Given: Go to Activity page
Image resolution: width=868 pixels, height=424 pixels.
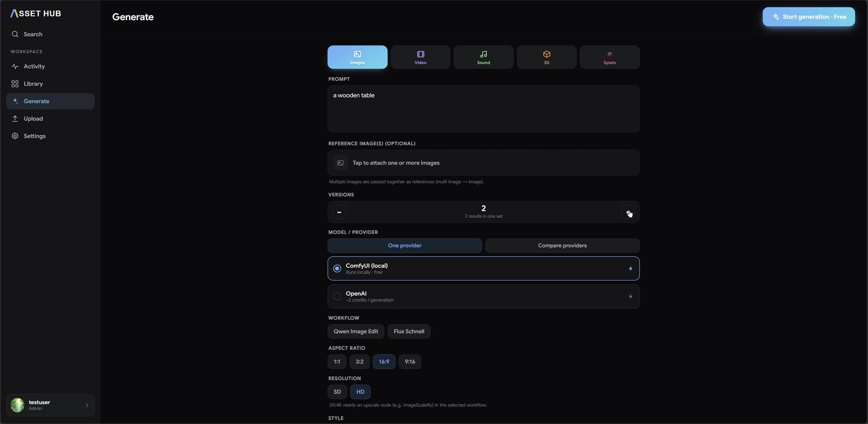Looking at the screenshot, I should [50, 66].
